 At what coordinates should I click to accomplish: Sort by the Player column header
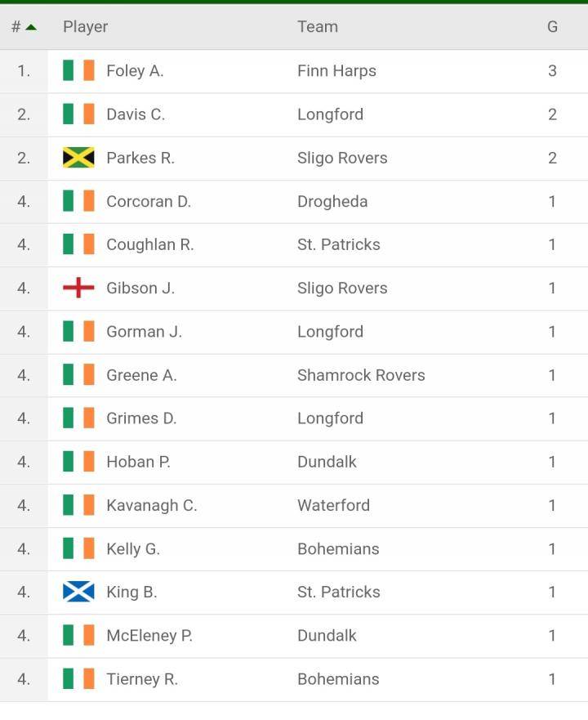pos(86,27)
